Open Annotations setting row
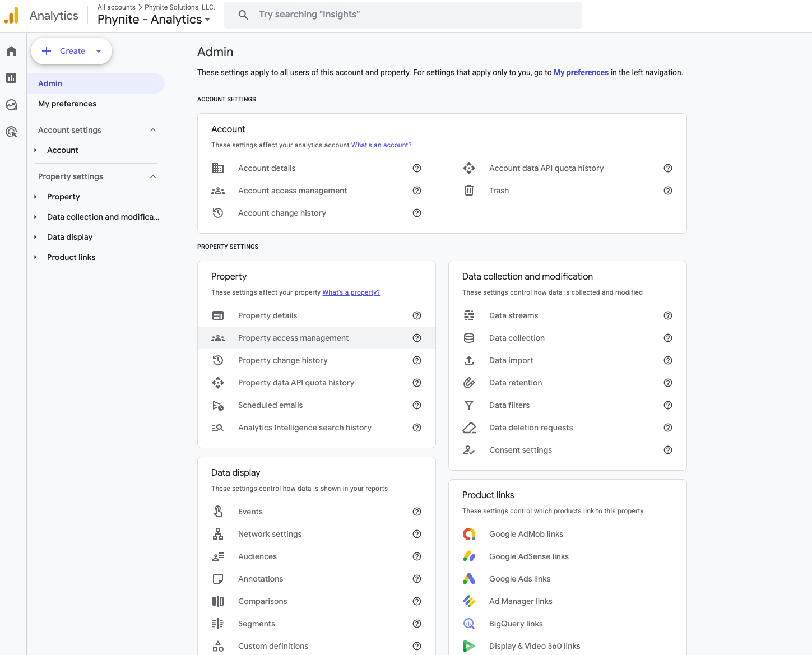This screenshot has width=812, height=655. pos(317,579)
